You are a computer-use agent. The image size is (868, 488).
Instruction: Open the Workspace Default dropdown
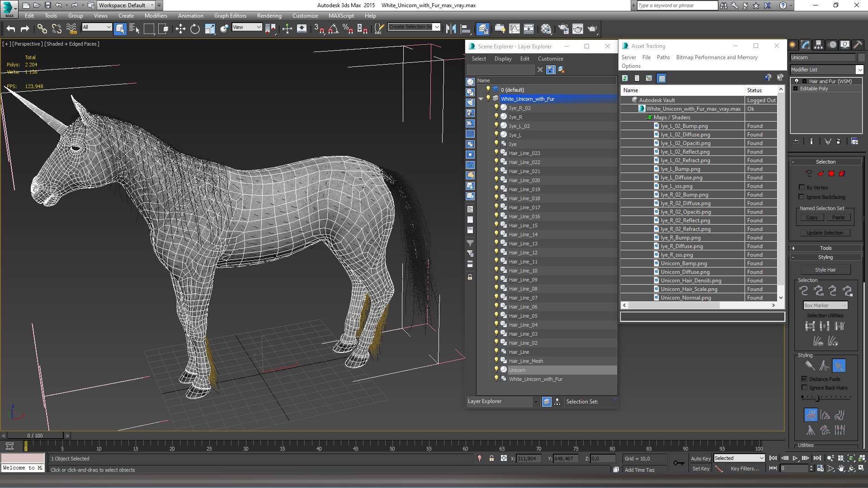(127, 5)
